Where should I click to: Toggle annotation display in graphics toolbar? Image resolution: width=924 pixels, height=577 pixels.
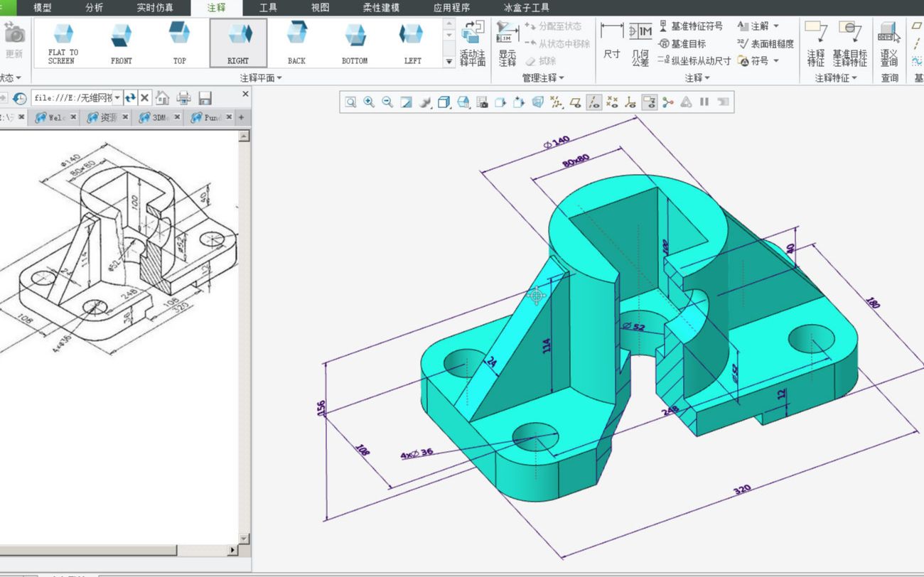pyautogui.click(x=649, y=102)
